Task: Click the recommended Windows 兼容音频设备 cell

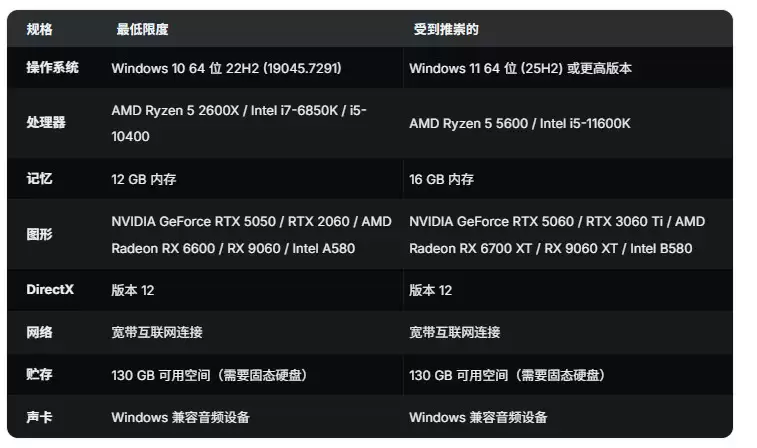Action: click(478, 417)
